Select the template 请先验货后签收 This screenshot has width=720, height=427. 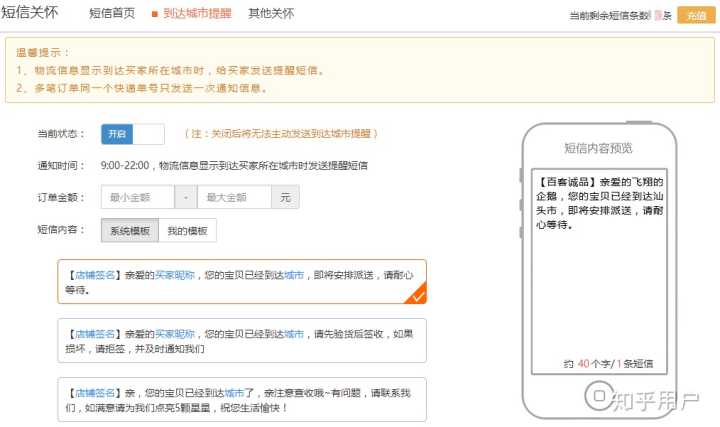pyautogui.click(x=242, y=341)
